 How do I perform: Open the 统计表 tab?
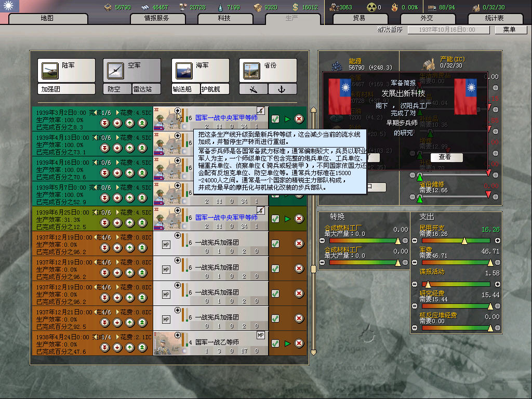(x=495, y=18)
